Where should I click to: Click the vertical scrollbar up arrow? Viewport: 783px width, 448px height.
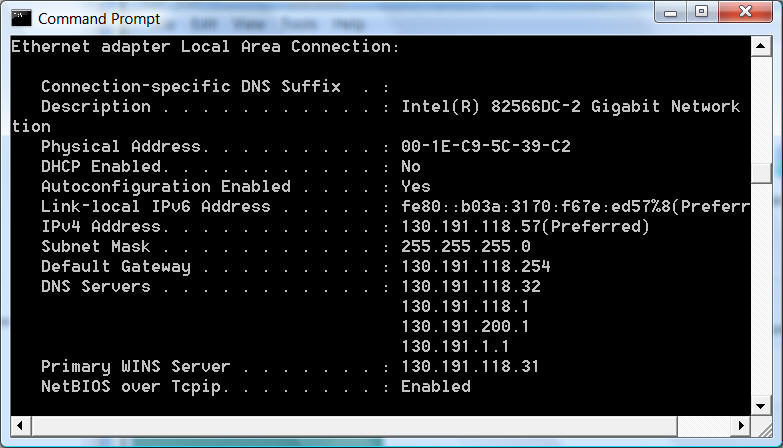click(x=761, y=46)
